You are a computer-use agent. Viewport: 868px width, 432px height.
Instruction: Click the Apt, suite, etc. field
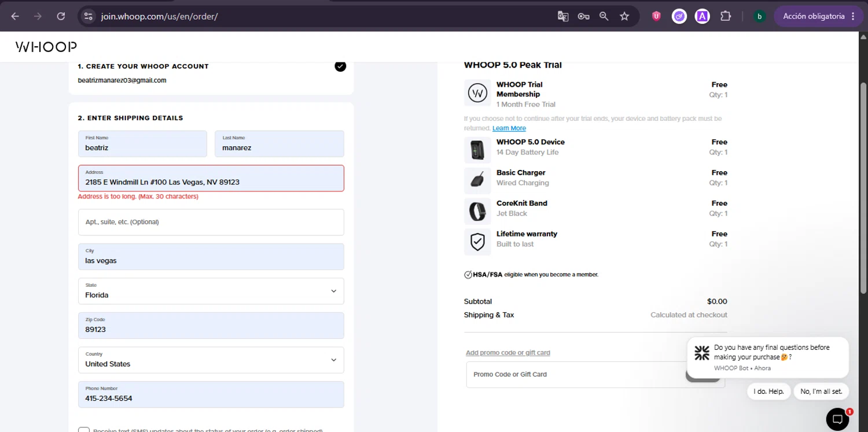(211, 222)
